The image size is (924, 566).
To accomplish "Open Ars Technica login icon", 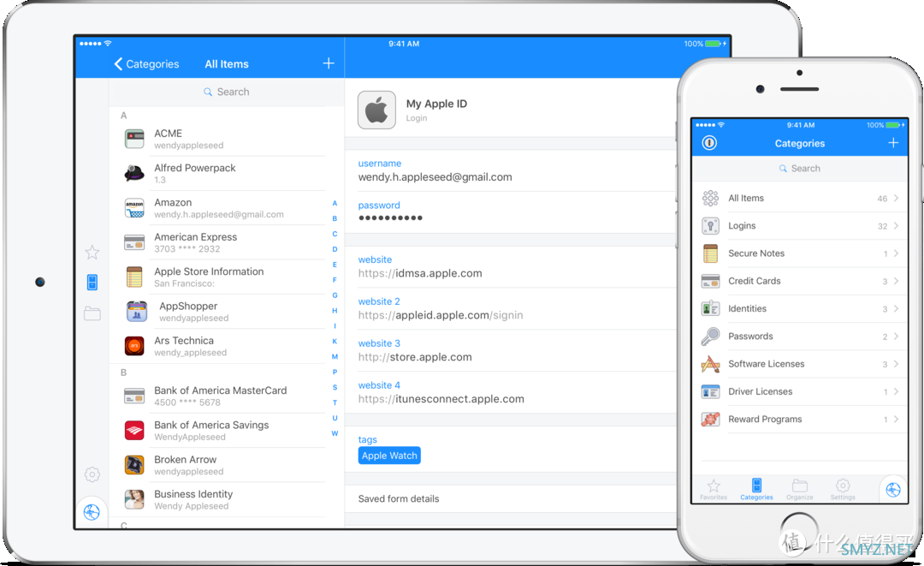I will 134,346.
